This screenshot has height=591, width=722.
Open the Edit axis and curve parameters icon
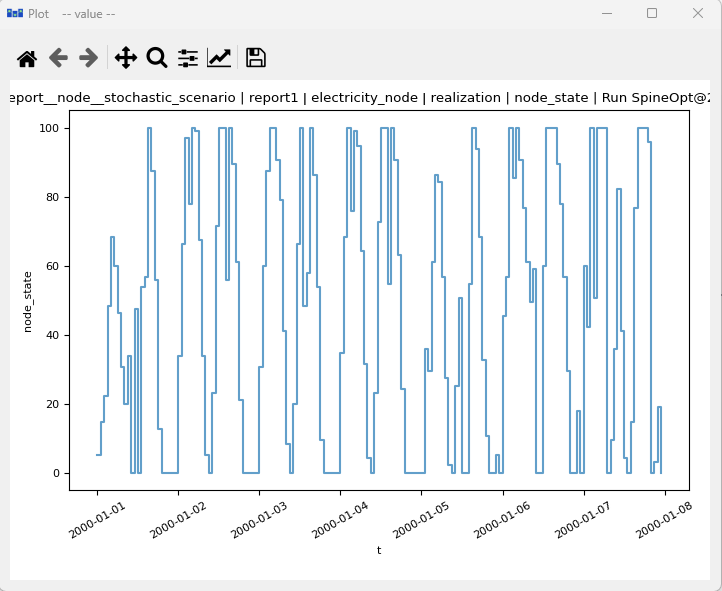[219, 58]
